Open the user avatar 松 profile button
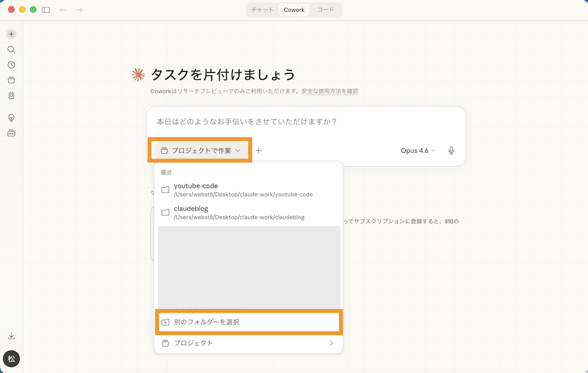This screenshot has height=373, width=588. pyautogui.click(x=11, y=359)
